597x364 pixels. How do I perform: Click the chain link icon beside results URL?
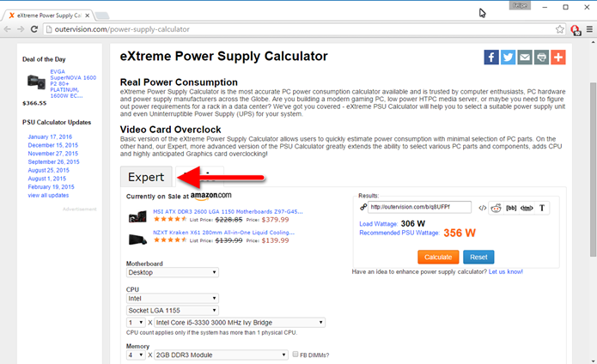[363, 207]
